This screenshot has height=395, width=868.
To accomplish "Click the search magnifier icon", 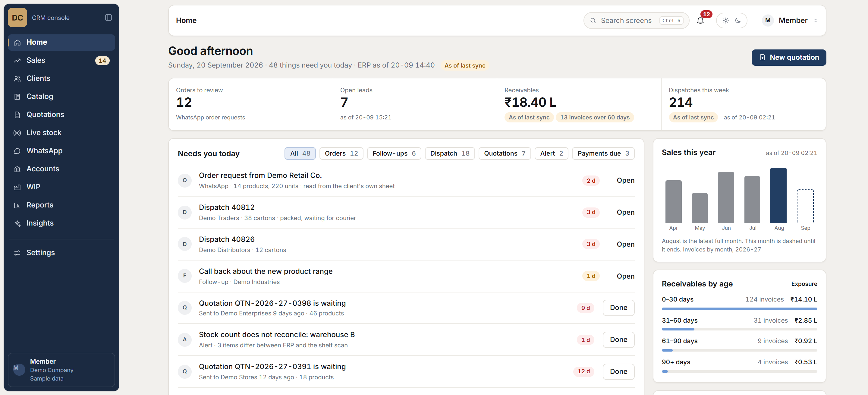I will point(593,21).
